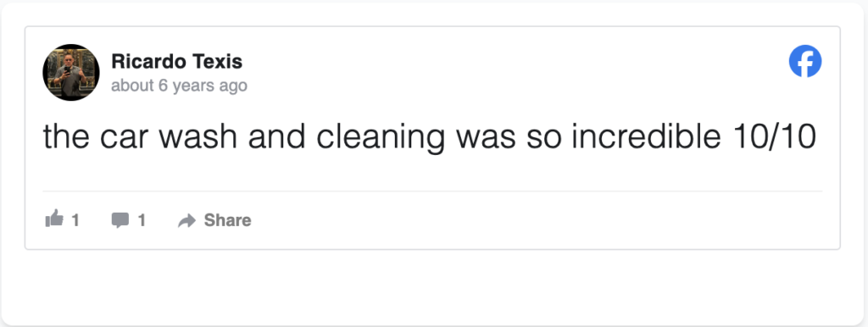868x327 pixels.
Task: Select the word 'incredible' in the review
Action: 646,136
